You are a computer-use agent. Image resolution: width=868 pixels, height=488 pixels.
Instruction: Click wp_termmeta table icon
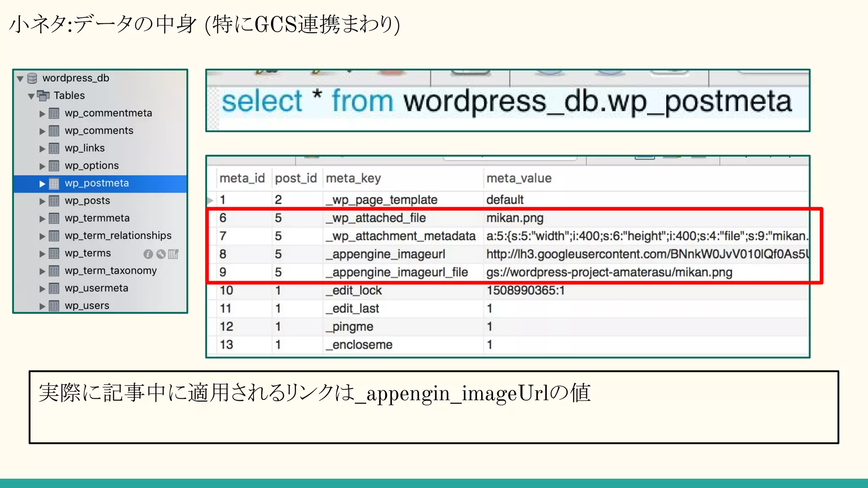click(x=54, y=218)
